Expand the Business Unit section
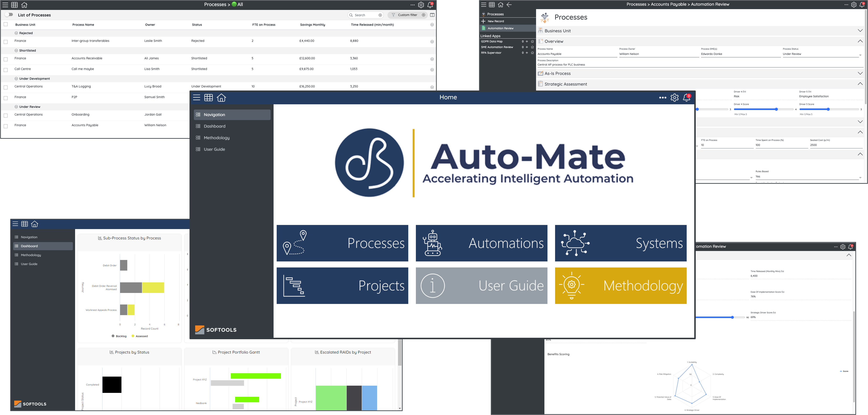Viewport: 868px width, 415px height. click(x=860, y=31)
